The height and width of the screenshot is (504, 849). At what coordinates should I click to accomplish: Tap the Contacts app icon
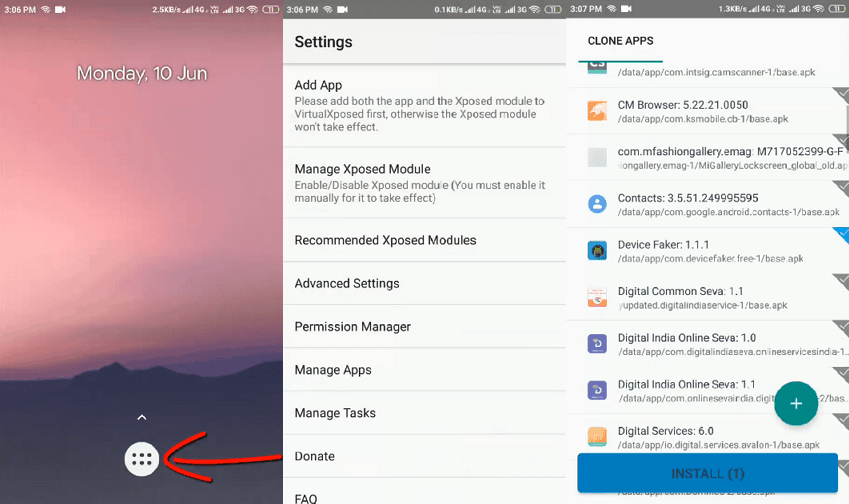click(x=597, y=204)
